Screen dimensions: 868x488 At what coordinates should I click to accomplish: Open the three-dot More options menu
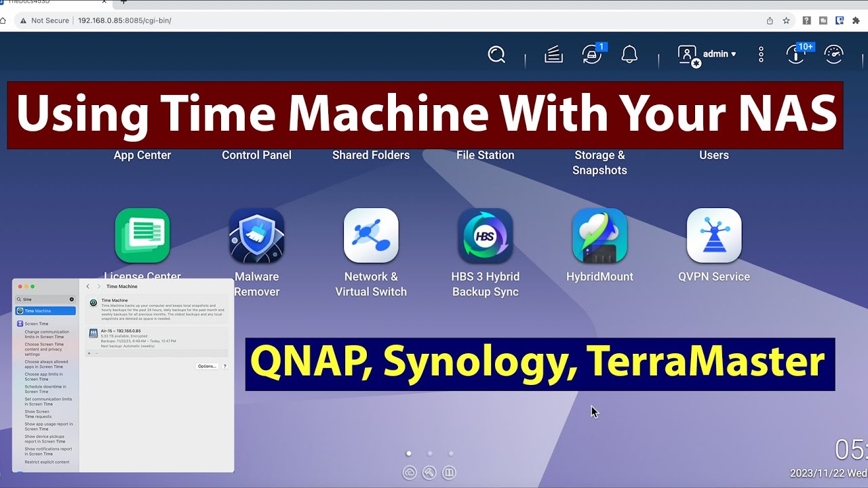762,55
